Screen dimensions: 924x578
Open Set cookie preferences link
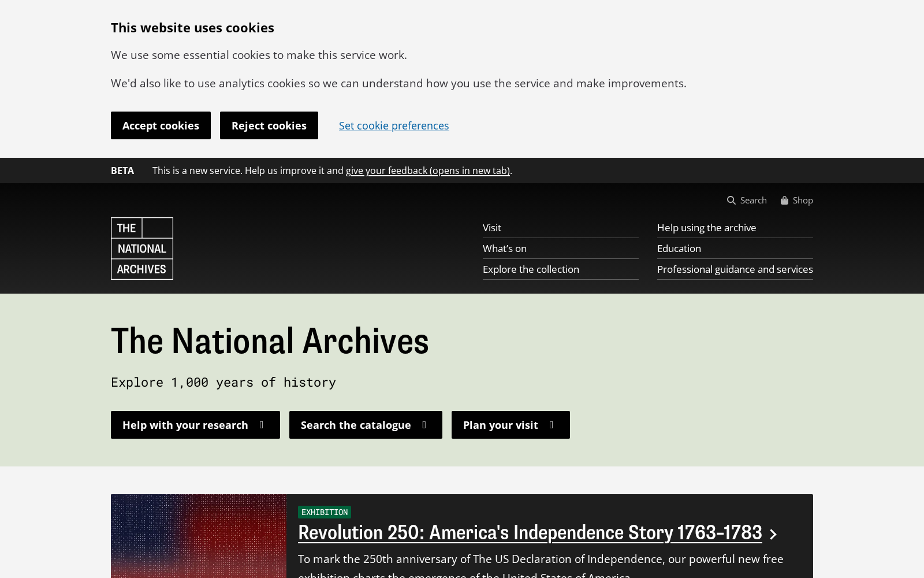pos(394,125)
